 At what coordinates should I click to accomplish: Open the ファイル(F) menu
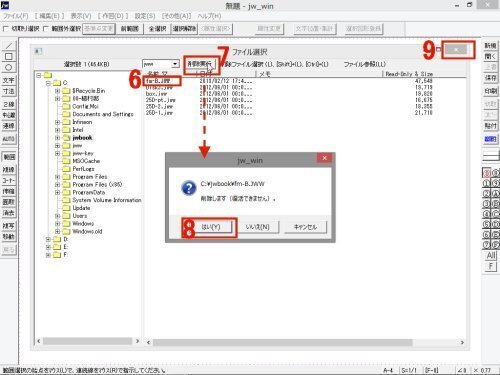pos(15,16)
